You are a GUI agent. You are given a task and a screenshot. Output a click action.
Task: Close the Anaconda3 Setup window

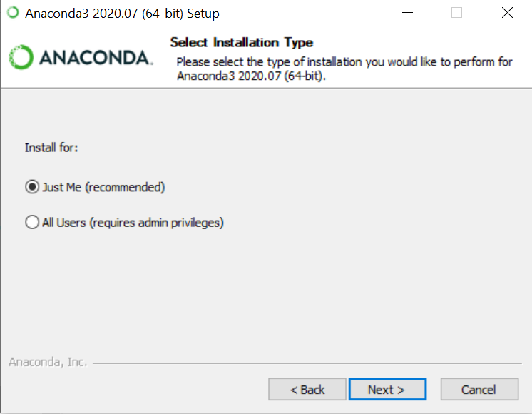click(x=507, y=13)
